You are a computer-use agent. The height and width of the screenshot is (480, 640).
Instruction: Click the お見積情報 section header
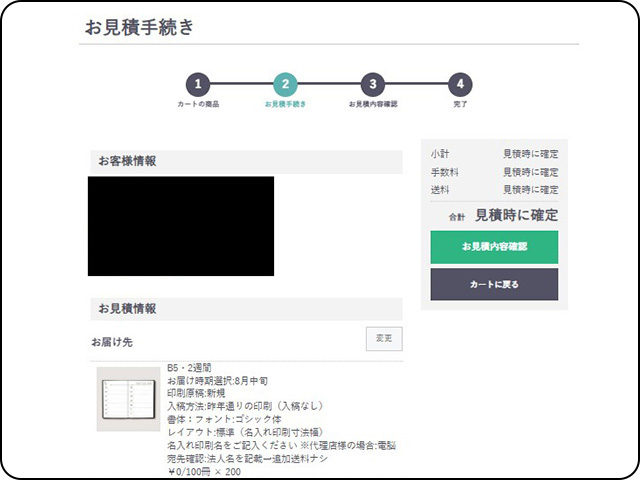point(246,309)
